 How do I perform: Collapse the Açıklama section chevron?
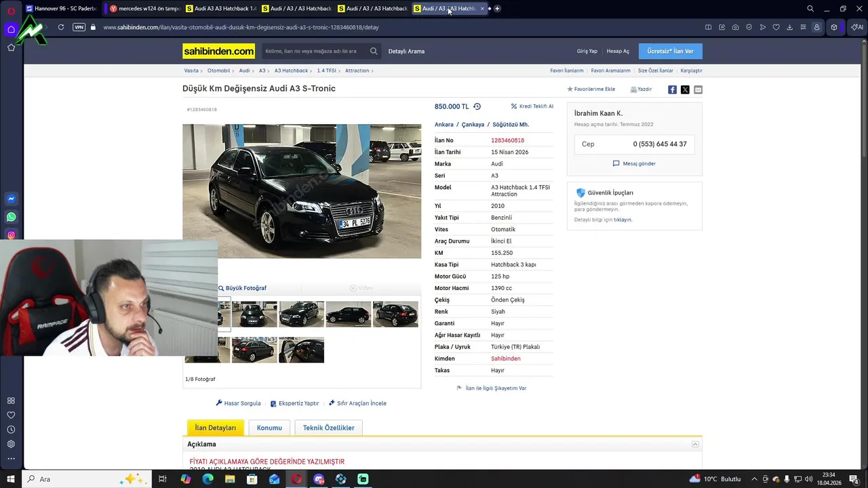tap(695, 444)
